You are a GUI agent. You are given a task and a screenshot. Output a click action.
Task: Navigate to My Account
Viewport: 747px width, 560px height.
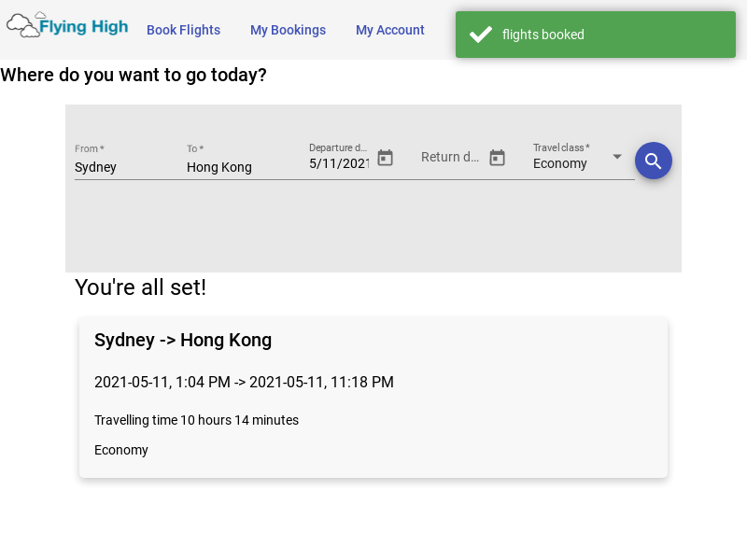(x=389, y=30)
